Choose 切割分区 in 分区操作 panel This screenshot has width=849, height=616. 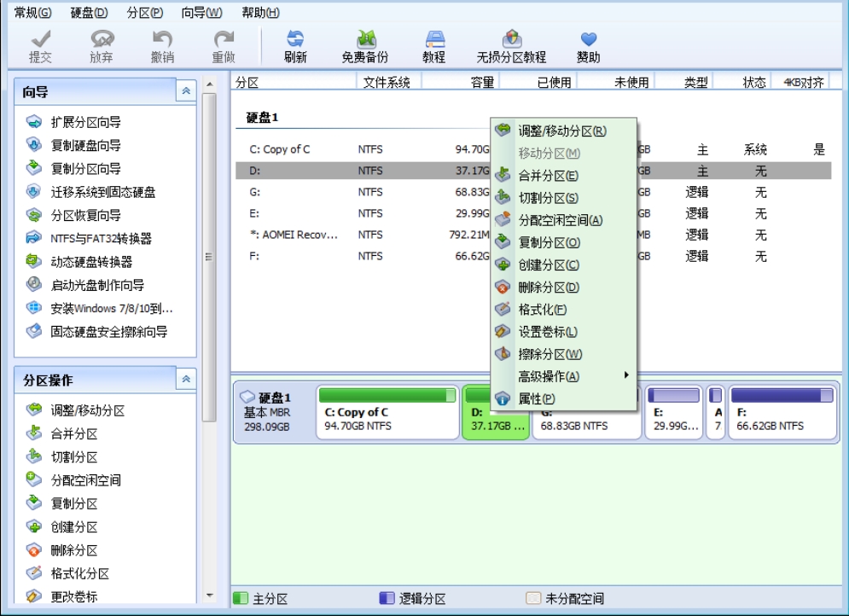[x=61, y=456]
